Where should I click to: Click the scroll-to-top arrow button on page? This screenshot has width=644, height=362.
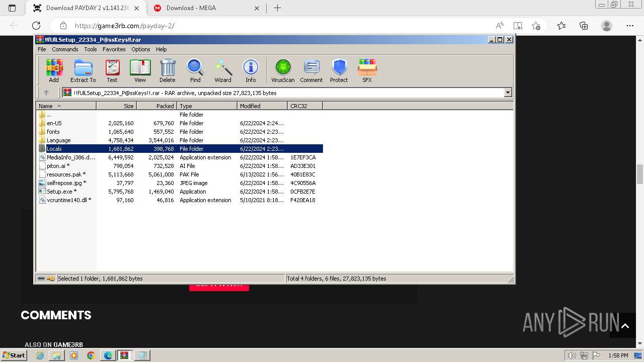(625, 326)
